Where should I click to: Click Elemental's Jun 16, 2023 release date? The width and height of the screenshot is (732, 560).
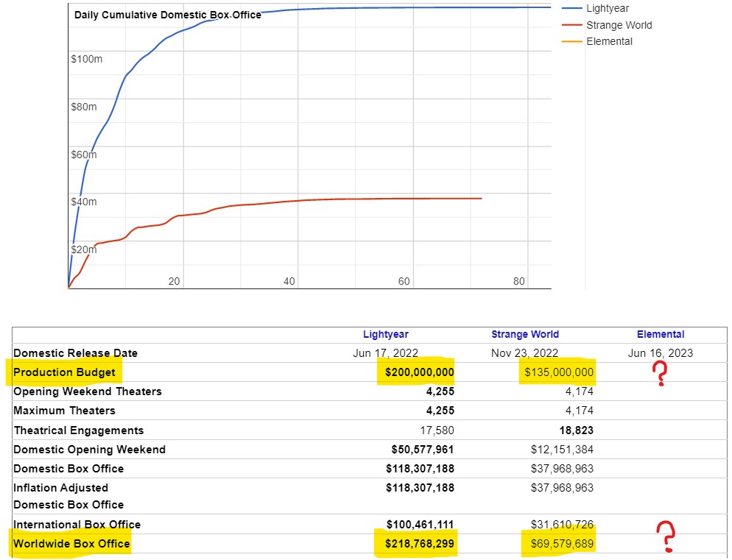point(660,353)
